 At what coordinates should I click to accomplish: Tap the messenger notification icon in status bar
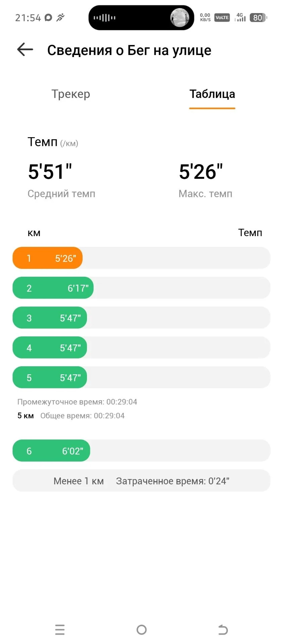click(x=48, y=17)
